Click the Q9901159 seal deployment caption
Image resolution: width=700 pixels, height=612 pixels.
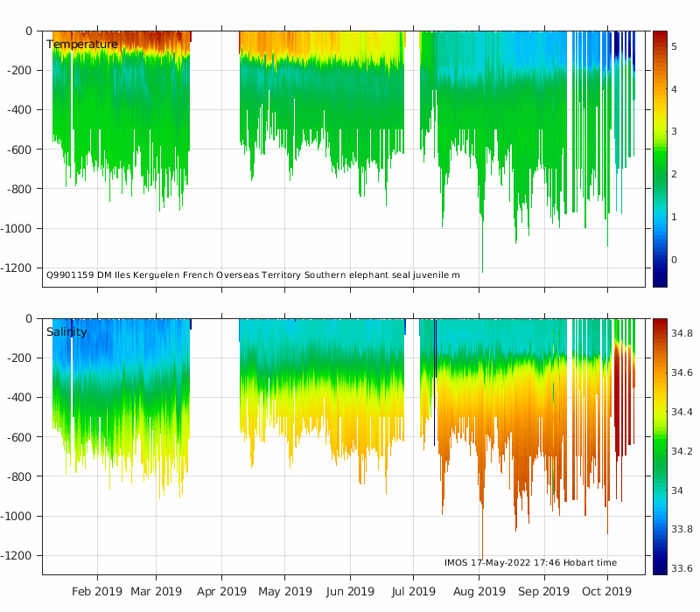[253, 275]
